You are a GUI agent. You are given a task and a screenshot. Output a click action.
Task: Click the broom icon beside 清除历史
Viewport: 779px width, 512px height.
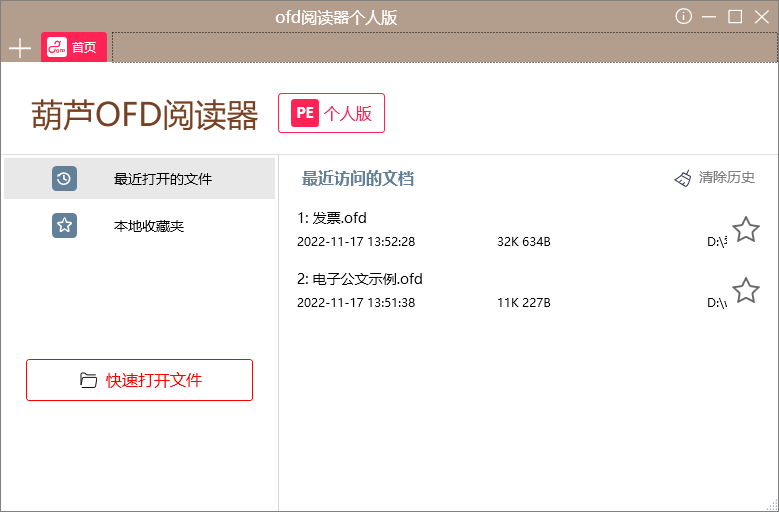(x=683, y=179)
